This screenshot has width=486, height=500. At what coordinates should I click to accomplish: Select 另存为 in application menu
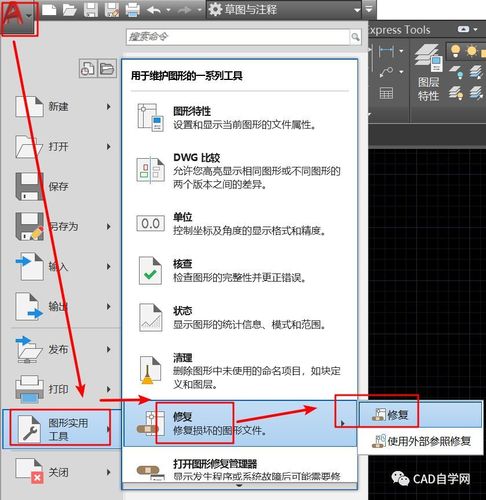(x=63, y=226)
